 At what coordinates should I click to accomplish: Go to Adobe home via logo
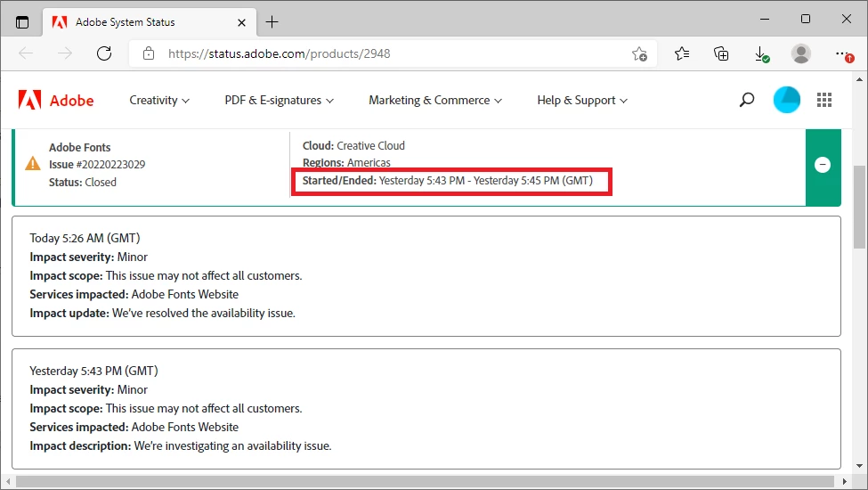click(56, 100)
